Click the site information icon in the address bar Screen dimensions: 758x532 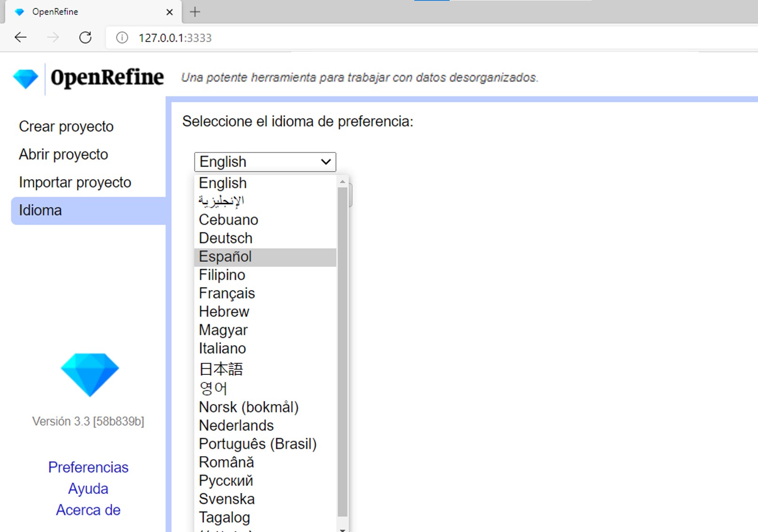tap(122, 38)
